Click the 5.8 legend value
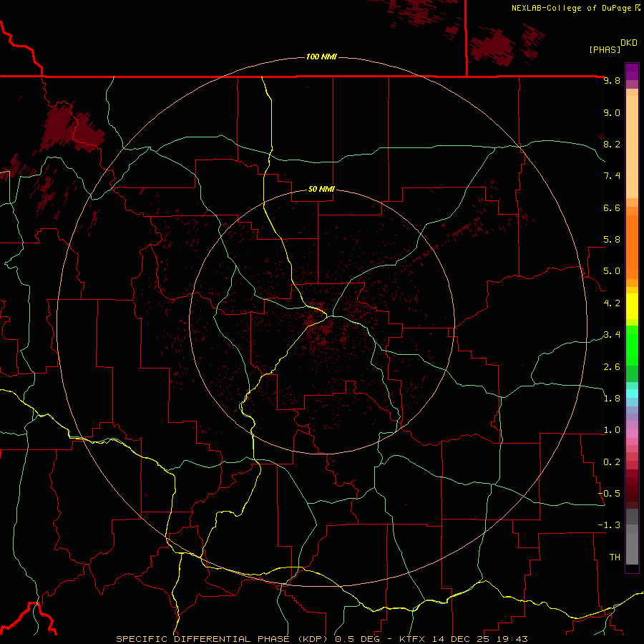This screenshot has width=644, height=644. point(612,240)
